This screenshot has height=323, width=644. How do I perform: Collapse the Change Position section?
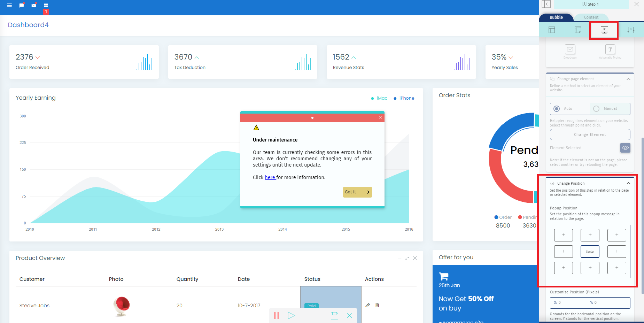click(628, 183)
